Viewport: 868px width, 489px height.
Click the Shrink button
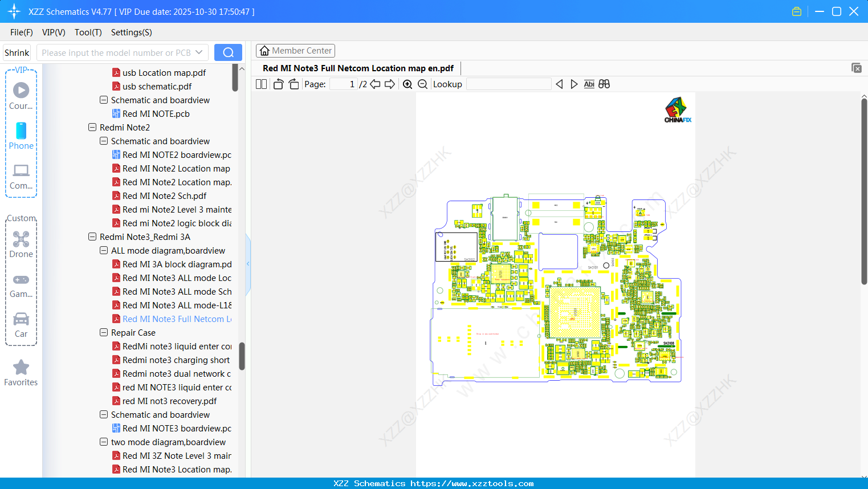[17, 52]
